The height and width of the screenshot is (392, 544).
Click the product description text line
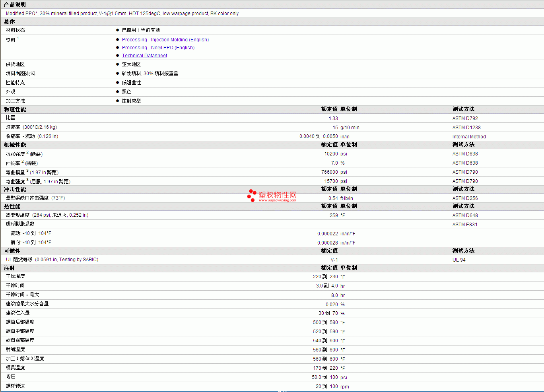click(x=122, y=14)
